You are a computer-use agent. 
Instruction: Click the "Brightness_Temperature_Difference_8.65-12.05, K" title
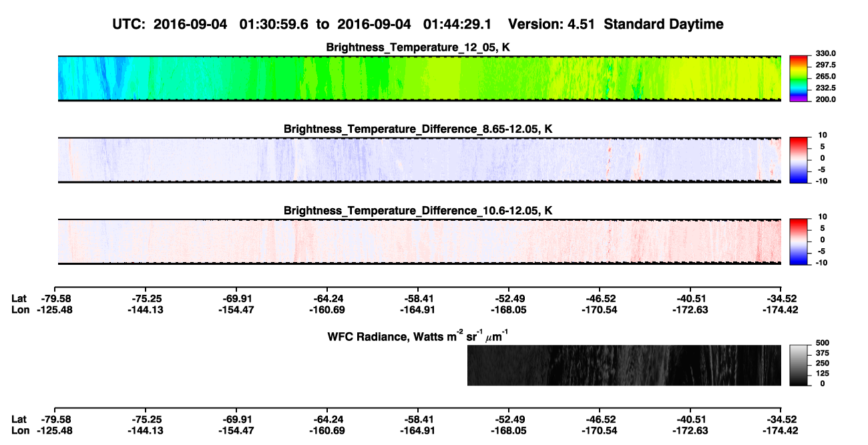[419, 129]
